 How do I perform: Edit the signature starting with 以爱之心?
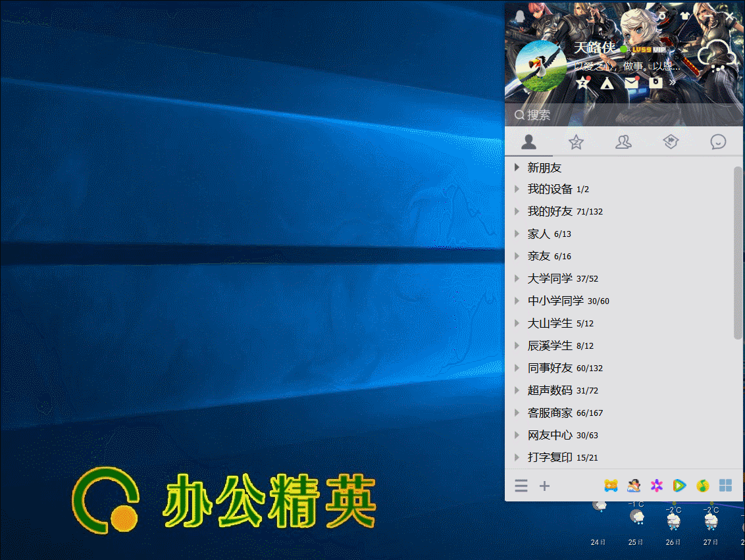pos(627,66)
